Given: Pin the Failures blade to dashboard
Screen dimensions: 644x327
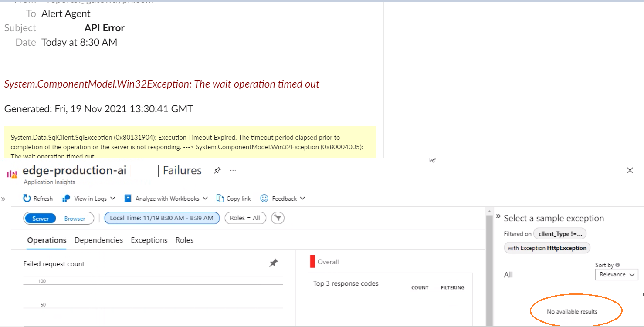Looking at the screenshot, I should click(217, 171).
